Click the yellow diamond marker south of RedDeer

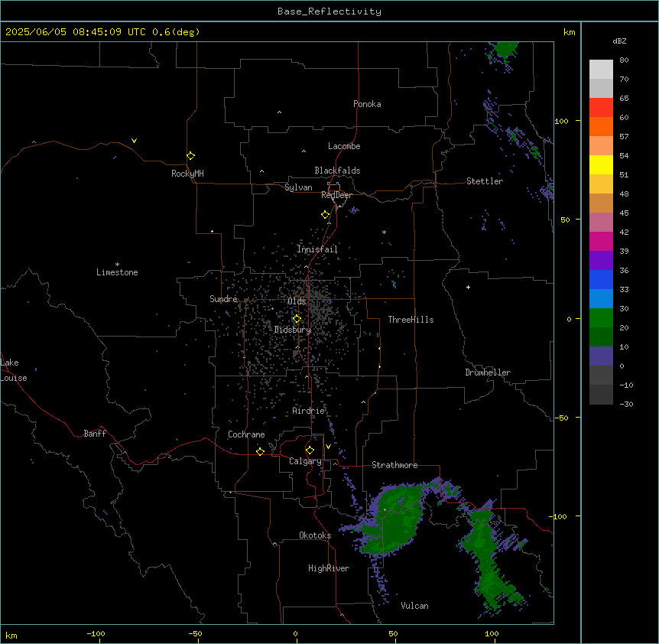tap(326, 215)
